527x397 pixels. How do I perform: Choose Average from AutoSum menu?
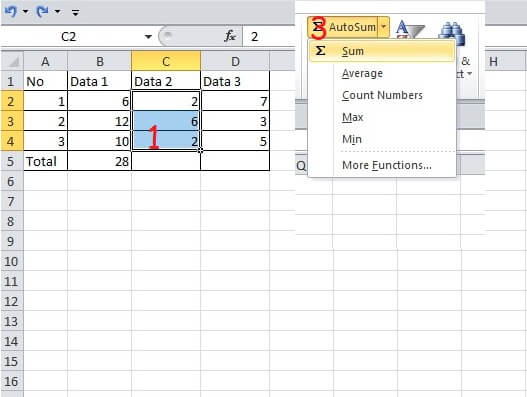(x=382, y=73)
